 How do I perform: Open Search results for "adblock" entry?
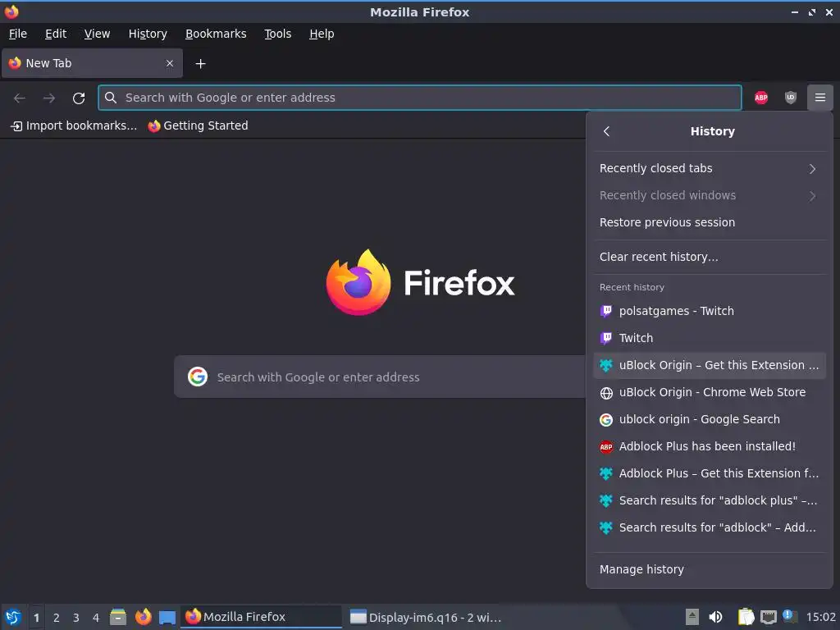710,527
